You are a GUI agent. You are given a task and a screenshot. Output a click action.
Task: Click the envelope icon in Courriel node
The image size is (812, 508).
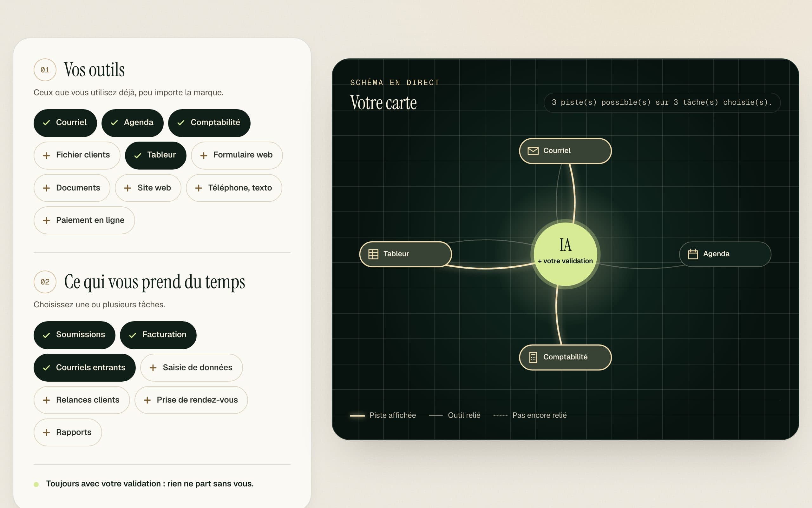tap(533, 151)
